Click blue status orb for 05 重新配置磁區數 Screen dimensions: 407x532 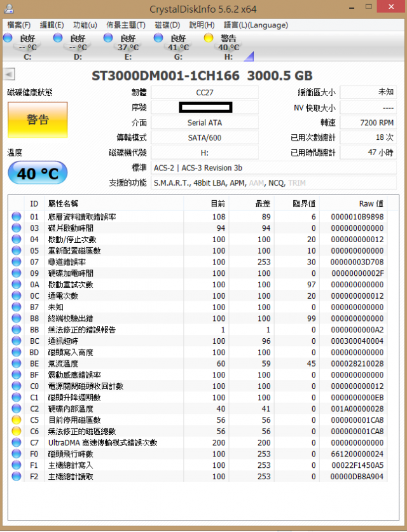[x=17, y=250]
